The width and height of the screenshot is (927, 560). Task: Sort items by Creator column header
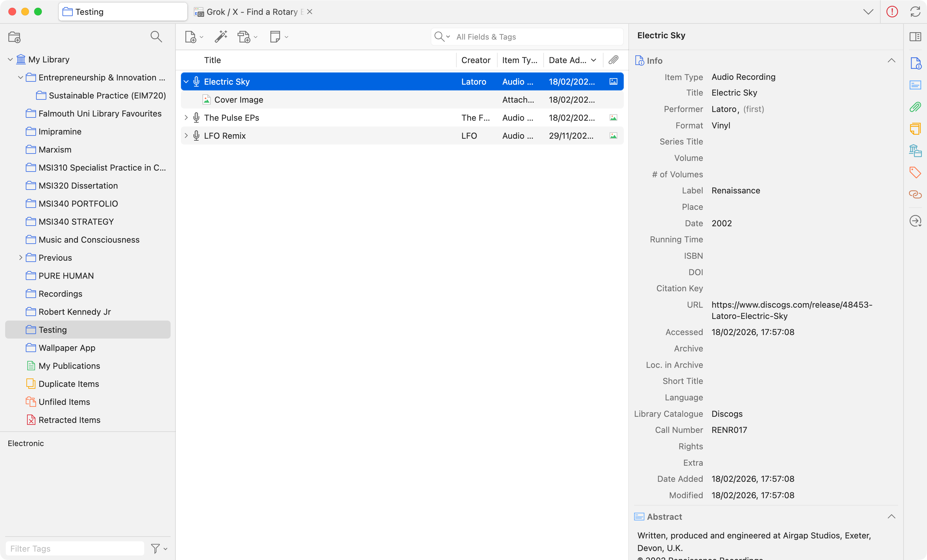tap(475, 60)
